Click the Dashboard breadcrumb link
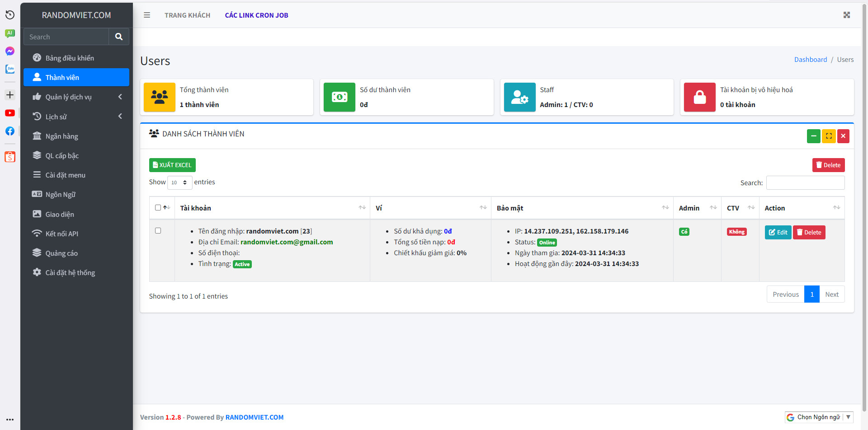868x430 pixels. point(811,60)
